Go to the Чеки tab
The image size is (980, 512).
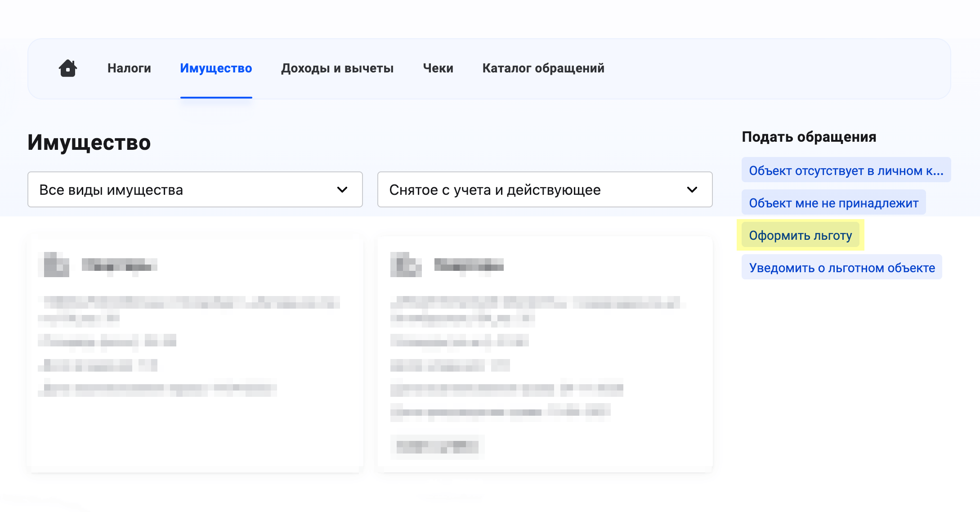point(438,68)
